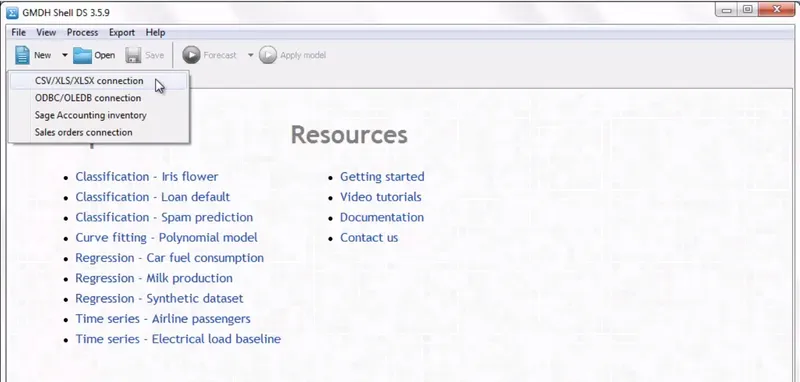Open the Export menu
800x382 pixels.
point(121,32)
